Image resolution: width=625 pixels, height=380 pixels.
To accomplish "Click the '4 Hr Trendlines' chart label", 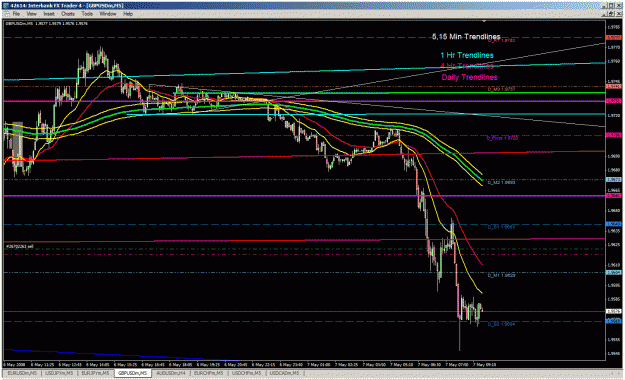I will pos(467,66).
